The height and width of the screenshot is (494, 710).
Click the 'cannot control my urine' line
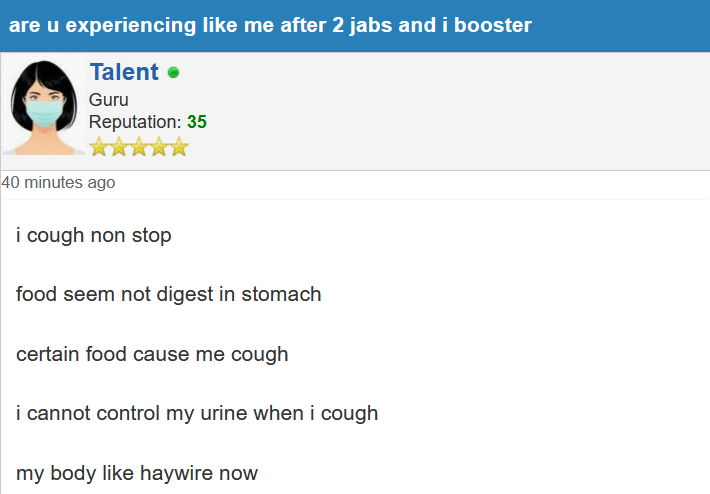coord(197,413)
